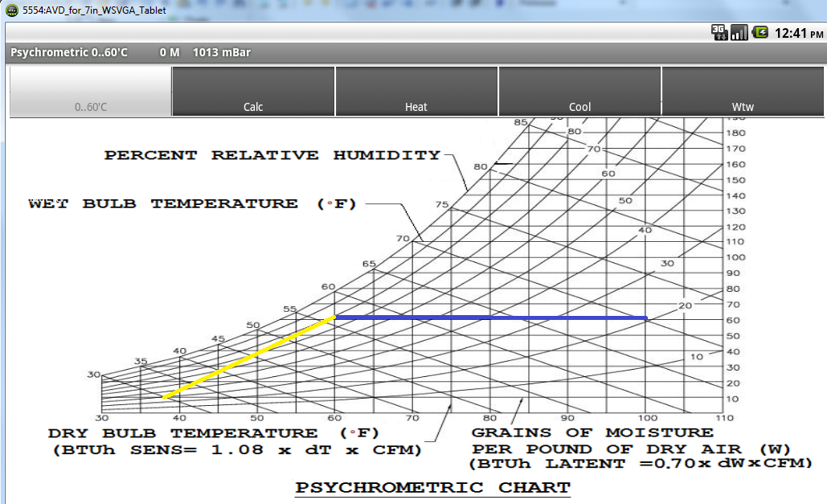Screen dimensions: 827x504
Task: Click the 5554:AVD_for_7in_WSVGA_Tablet window title
Action: tap(94, 10)
